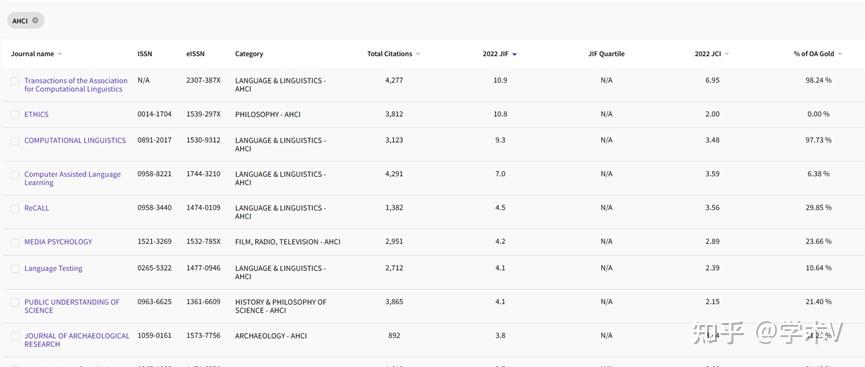The image size is (865, 367).
Task: Select OA Gold value 98.24 %
Action: coord(818,81)
